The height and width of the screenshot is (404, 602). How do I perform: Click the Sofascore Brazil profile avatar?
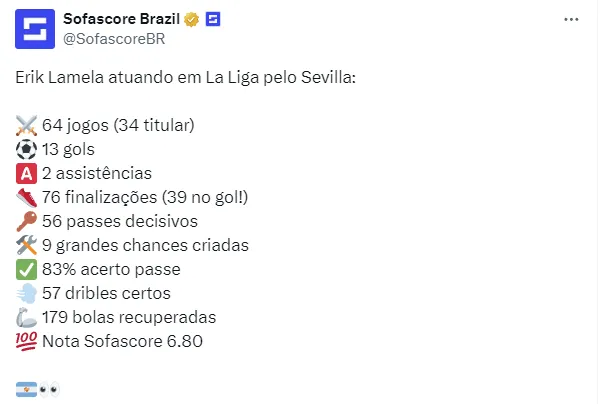coord(35,28)
